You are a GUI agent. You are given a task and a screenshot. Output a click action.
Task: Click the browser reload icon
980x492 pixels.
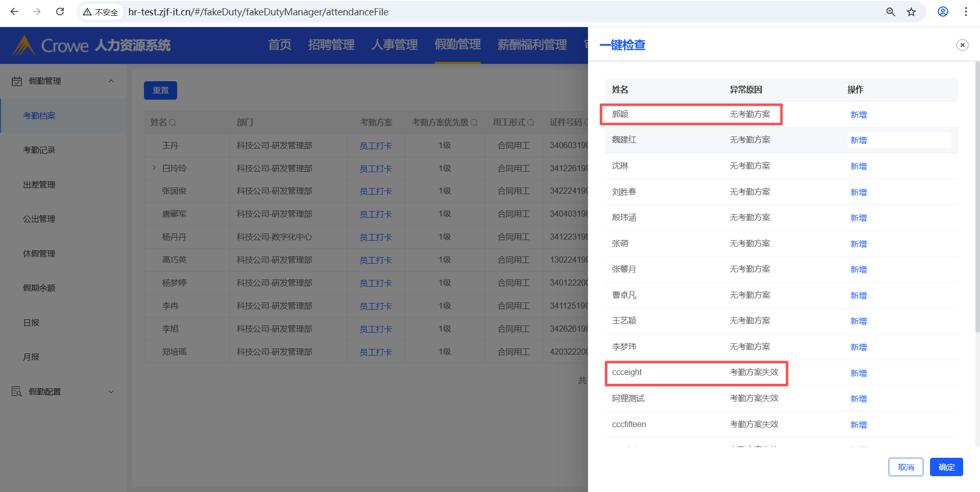60,12
